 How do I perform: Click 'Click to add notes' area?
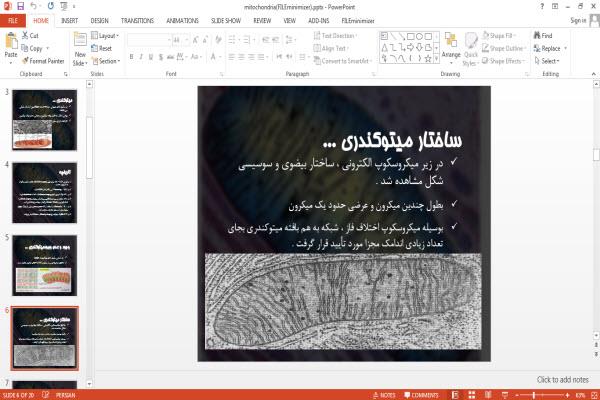click(x=562, y=380)
